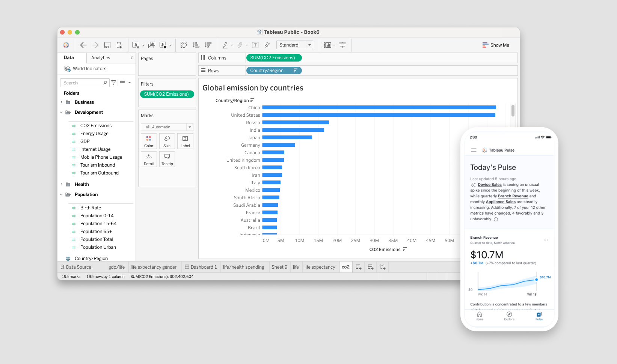Viewport: 617px width, 364px height.
Task: Select the Tourism Inbound field
Action: (x=98, y=165)
